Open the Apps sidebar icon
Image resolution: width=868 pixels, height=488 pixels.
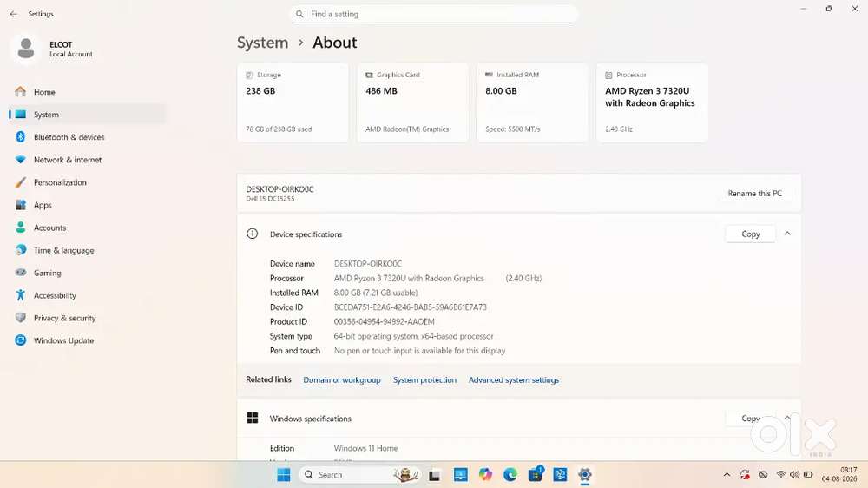pyautogui.click(x=21, y=205)
